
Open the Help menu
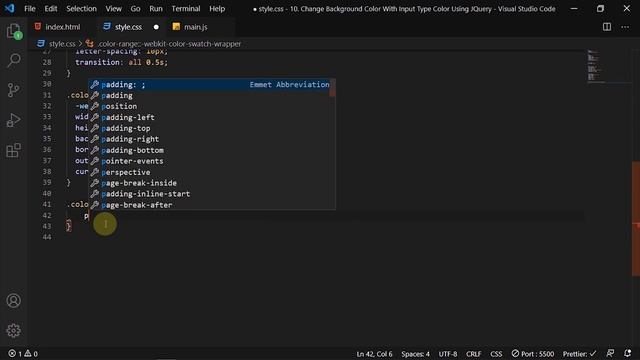(217, 9)
